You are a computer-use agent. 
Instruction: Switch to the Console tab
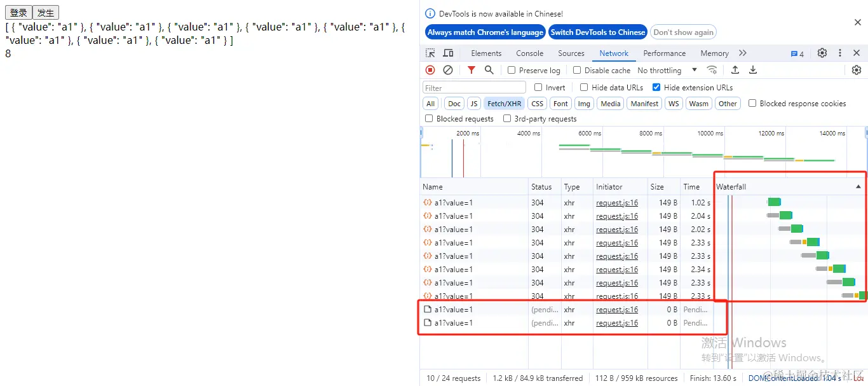pyautogui.click(x=529, y=53)
